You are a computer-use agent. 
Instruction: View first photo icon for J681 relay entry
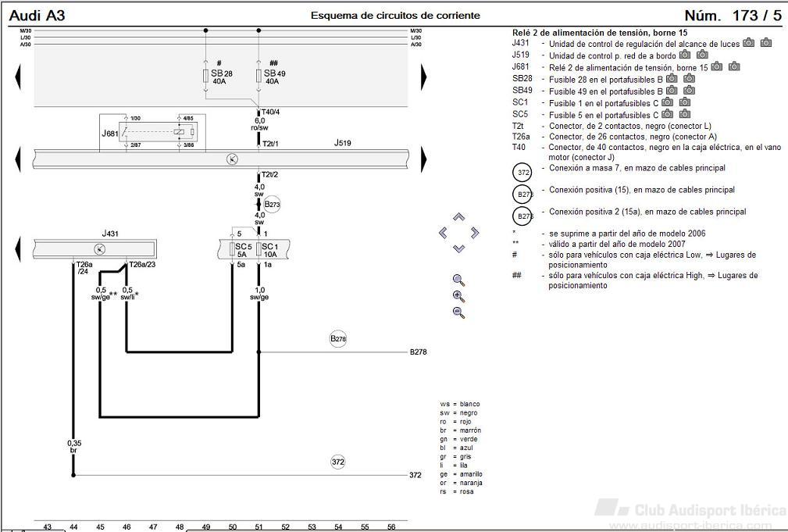717,66
